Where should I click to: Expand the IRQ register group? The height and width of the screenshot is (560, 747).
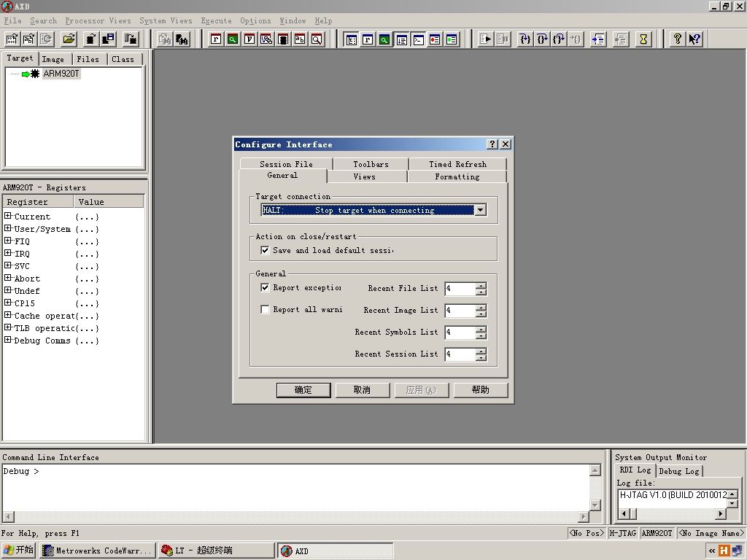(7, 253)
